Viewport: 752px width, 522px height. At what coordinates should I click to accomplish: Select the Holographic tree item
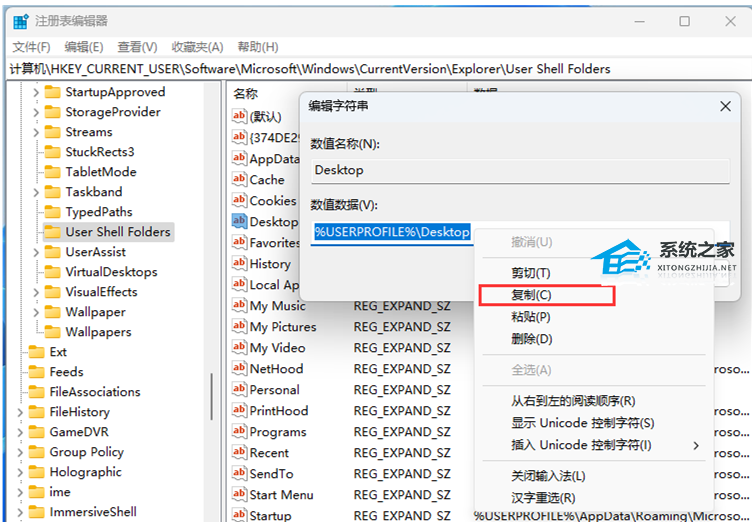(85, 472)
